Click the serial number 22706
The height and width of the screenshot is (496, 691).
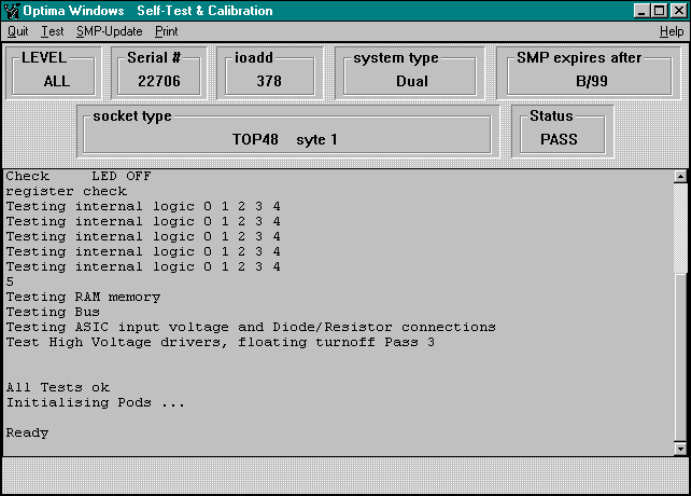[x=159, y=81]
